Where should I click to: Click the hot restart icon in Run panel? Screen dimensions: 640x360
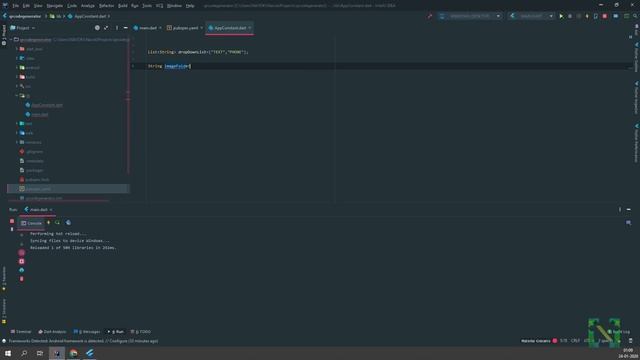click(x=58, y=223)
